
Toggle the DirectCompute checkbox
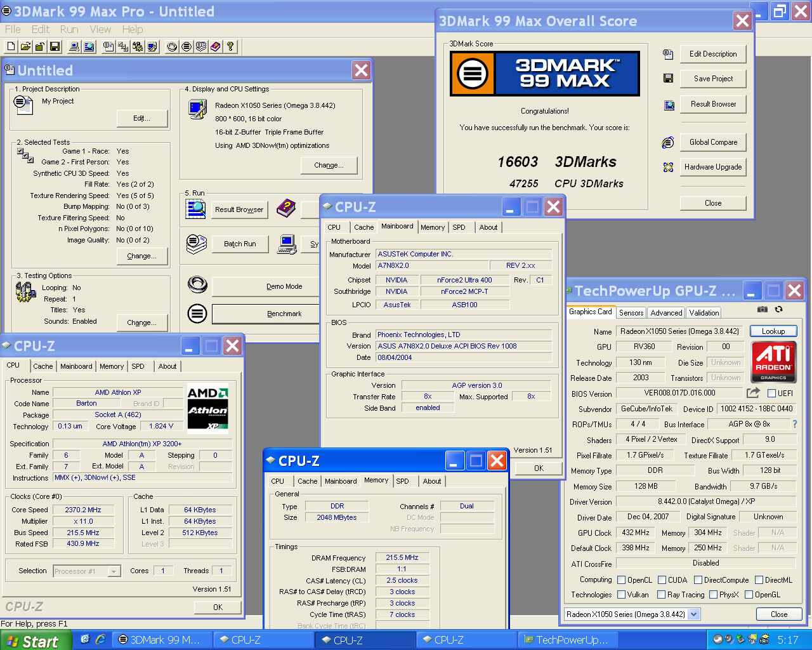tap(698, 580)
